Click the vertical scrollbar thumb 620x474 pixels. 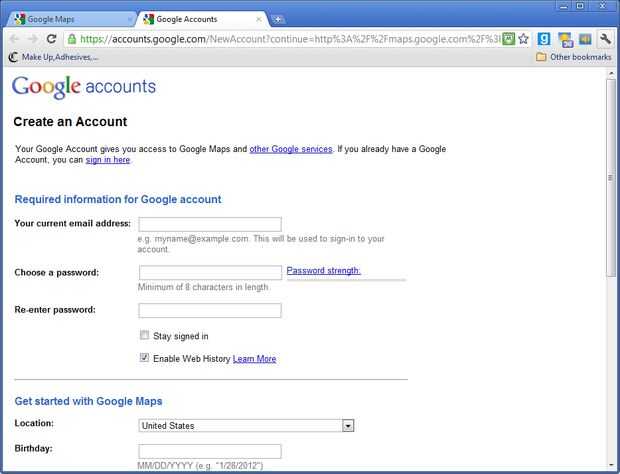611,178
